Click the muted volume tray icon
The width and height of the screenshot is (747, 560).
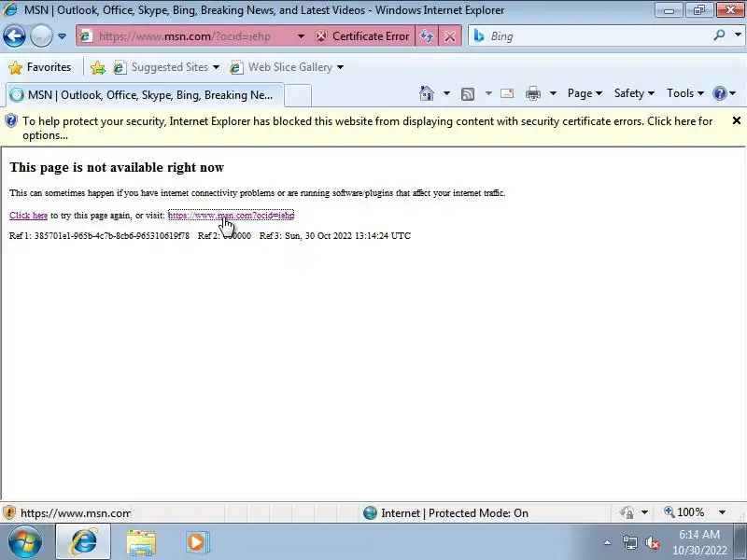coord(652,542)
